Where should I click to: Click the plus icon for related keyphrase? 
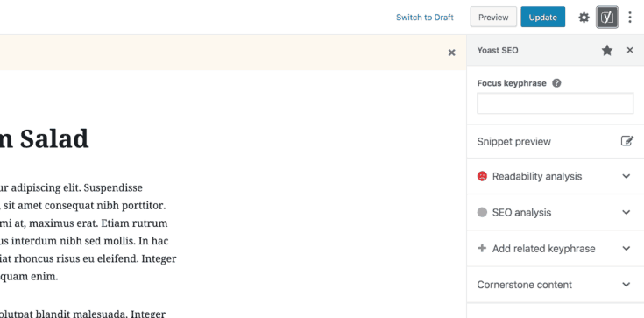482,248
